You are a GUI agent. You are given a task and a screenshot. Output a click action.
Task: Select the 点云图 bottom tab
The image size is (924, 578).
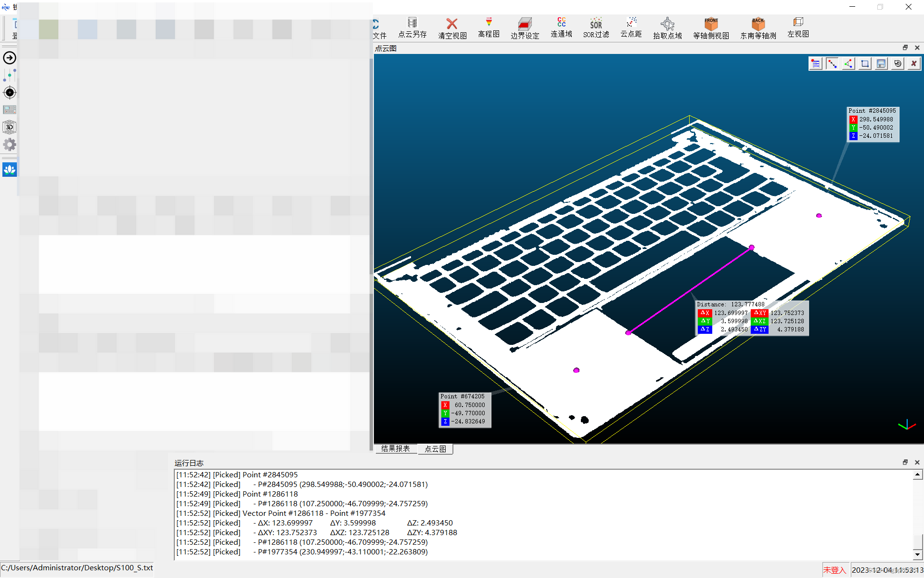click(435, 449)
